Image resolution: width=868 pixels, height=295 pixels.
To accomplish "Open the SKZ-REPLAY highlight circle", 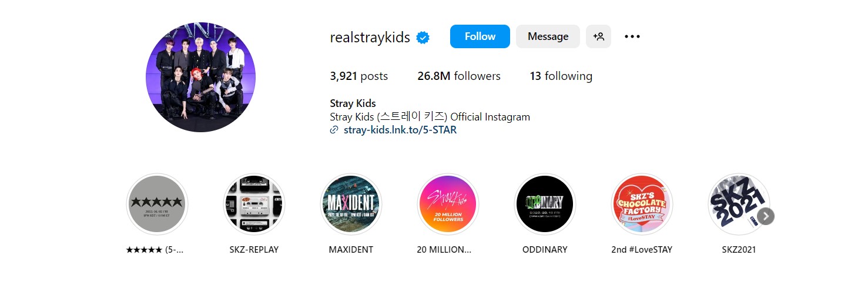I will tap(254, 204).
